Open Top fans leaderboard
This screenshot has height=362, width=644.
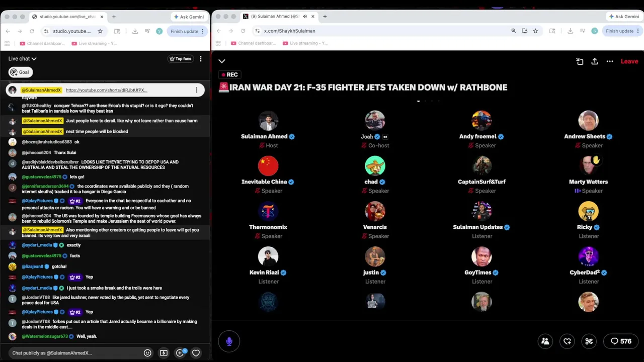pyautogui.click(x=180, y=59)
